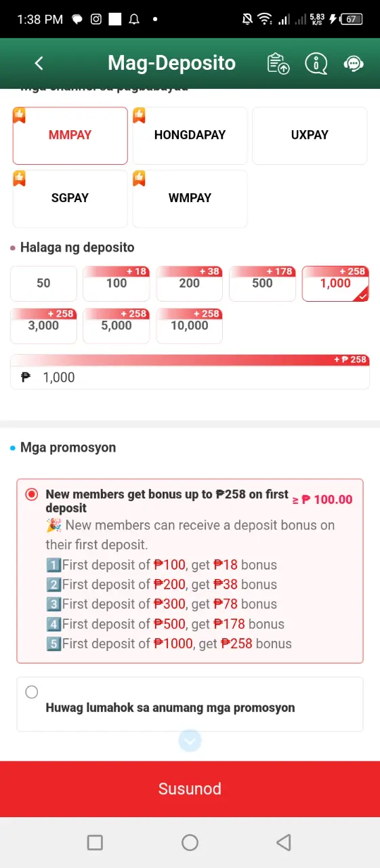The width and height of the screenshot is (380, 868).
Task: Open the info help icon
Action: [x=316, y=63]
